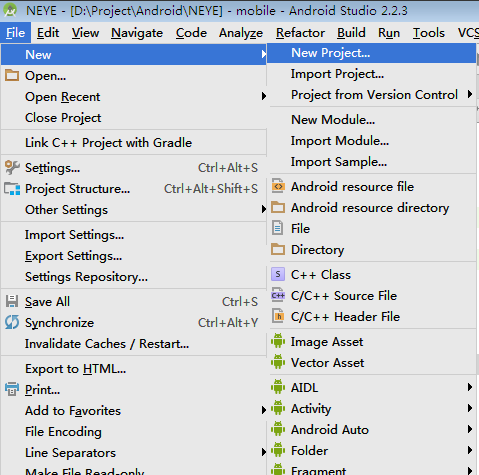Open the Analyze menu
The height and width of the screenshot is (475, 479).
241,33
